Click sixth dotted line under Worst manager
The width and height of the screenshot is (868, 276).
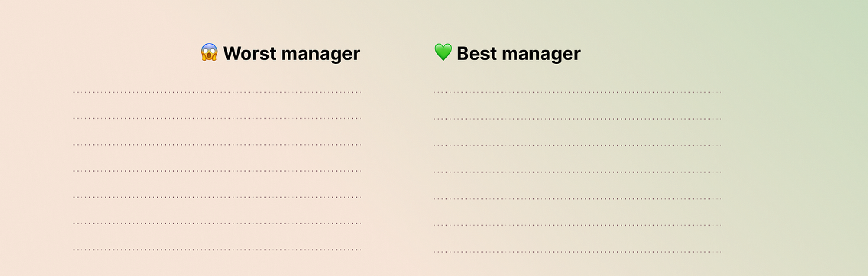[x=217, y=224]
